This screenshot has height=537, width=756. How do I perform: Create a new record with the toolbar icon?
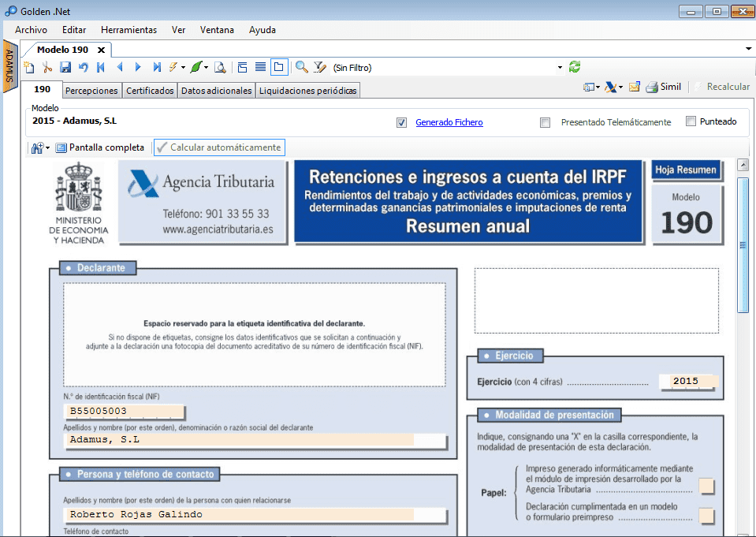(29, 68)
